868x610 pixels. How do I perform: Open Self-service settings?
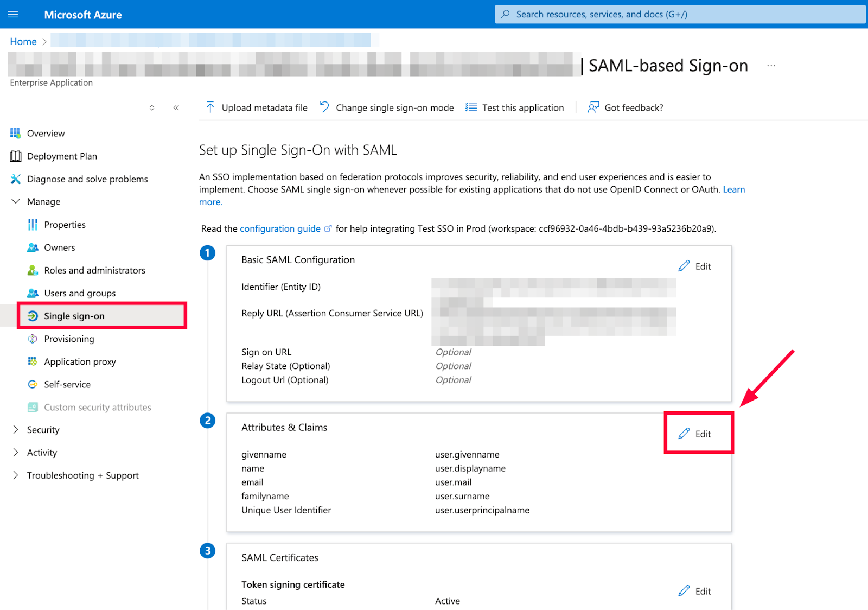pos(67,384)
